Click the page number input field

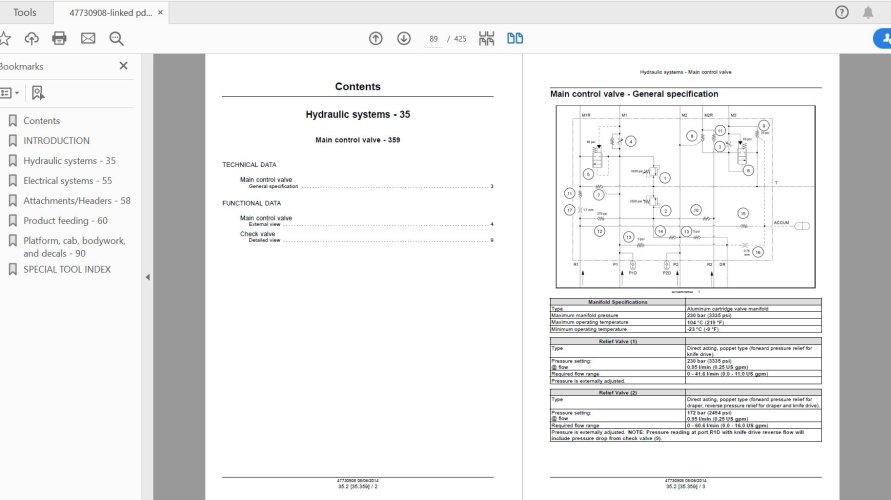coord(433,39)
